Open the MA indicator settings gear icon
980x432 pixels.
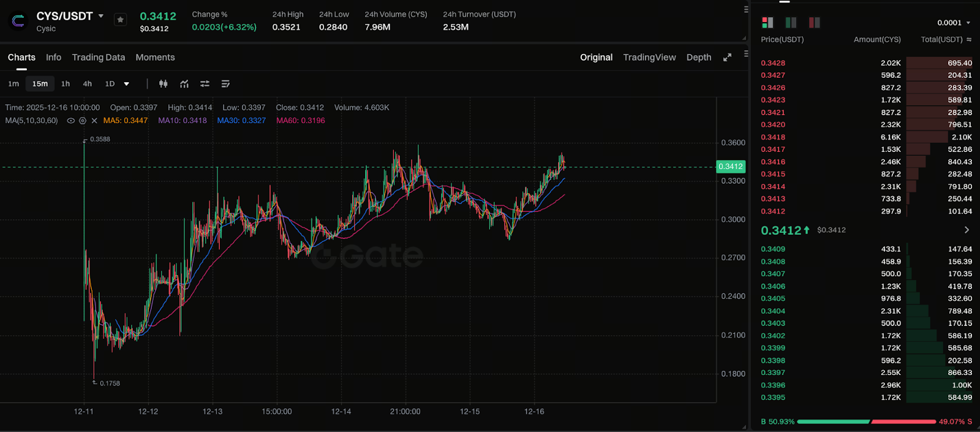[x=83, y=121]
